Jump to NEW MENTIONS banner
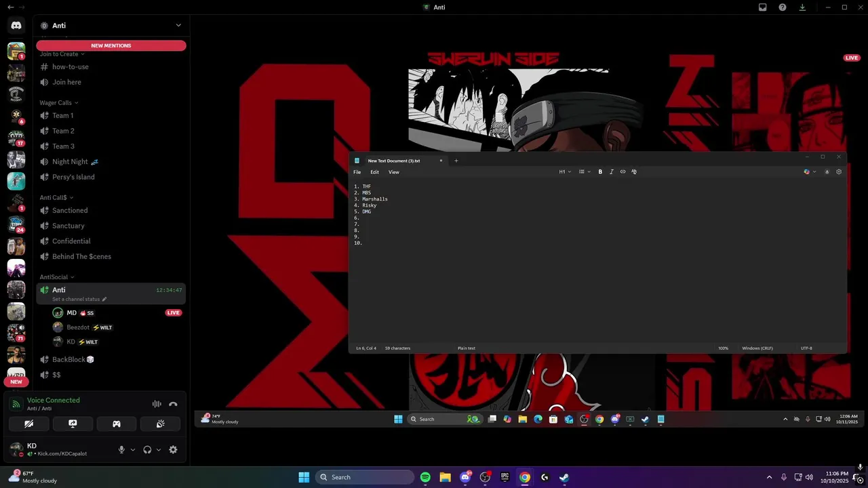The image size is (868, 488). [111, 45]
